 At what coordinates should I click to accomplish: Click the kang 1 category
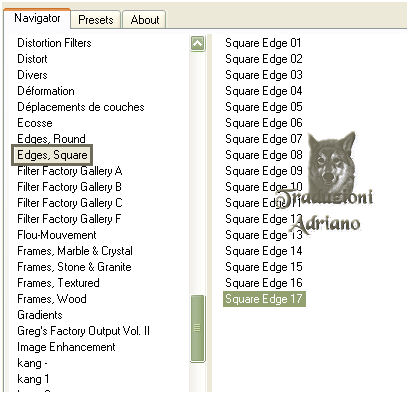pyautogui.click(x=33, y=379)
